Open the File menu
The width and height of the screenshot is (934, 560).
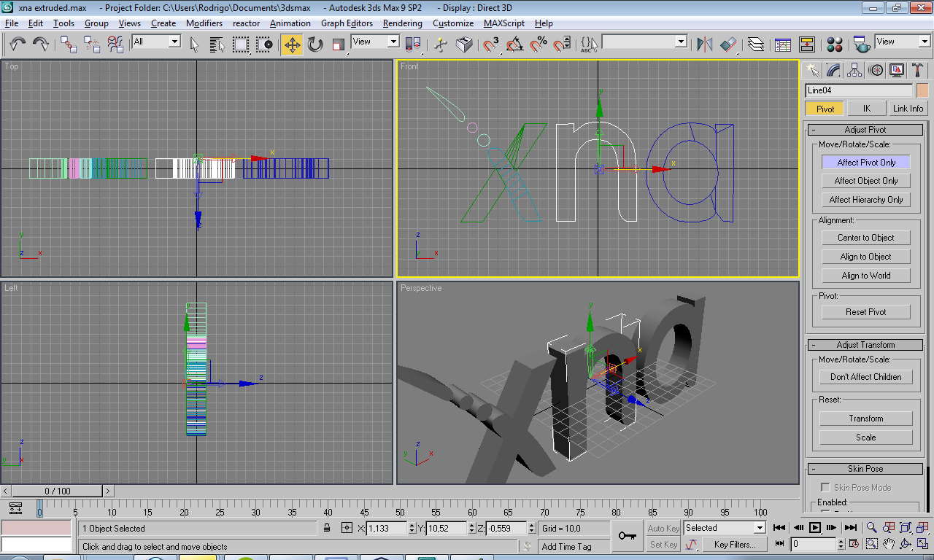point(12,23)
